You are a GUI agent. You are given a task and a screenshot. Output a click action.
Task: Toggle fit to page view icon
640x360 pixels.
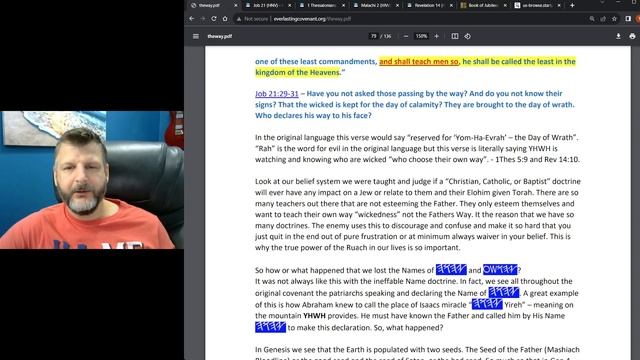[x=455, y=36]
